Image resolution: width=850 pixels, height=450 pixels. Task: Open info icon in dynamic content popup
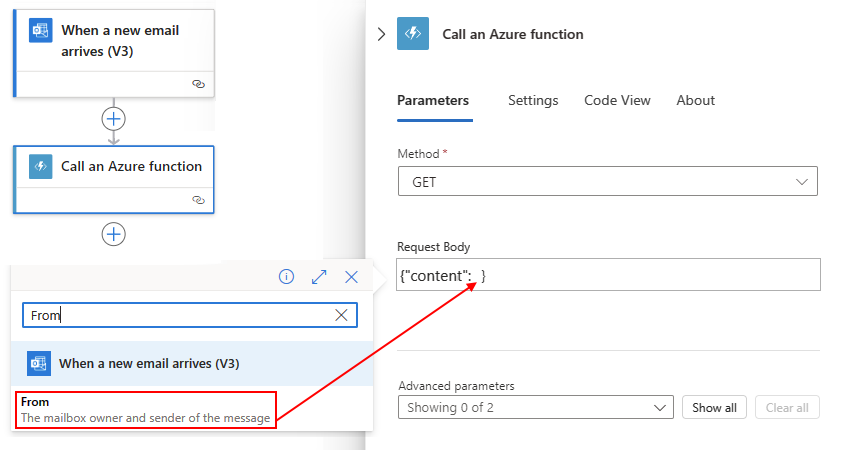(286, 277)
